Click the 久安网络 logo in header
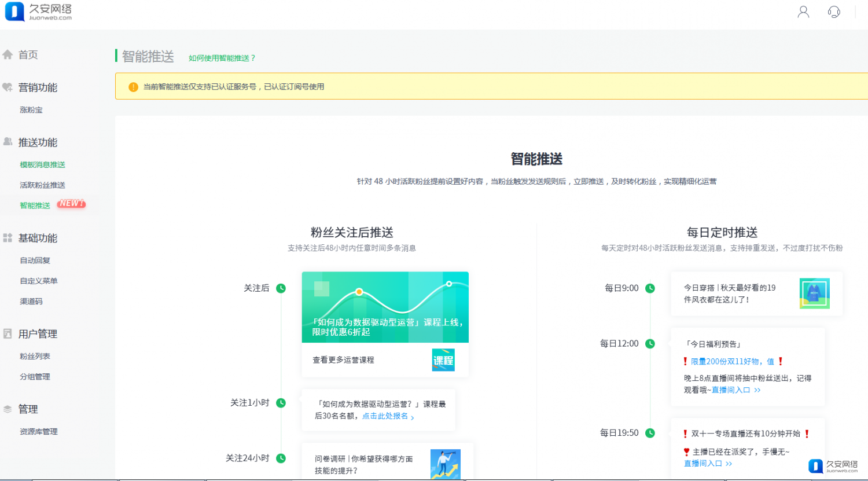Image resolution: width=868 pixels, height=481 pixels. pos(38,12)
